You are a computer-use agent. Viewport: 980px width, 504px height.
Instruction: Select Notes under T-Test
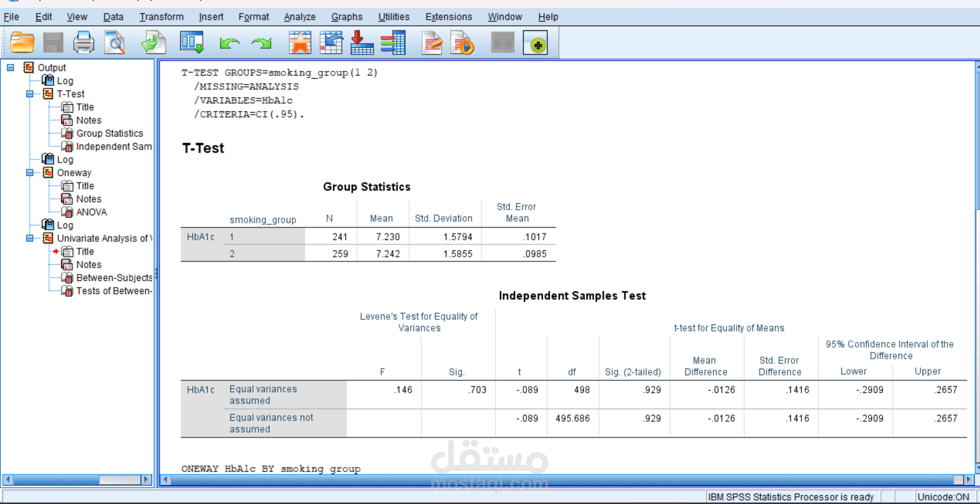(89, 120)
